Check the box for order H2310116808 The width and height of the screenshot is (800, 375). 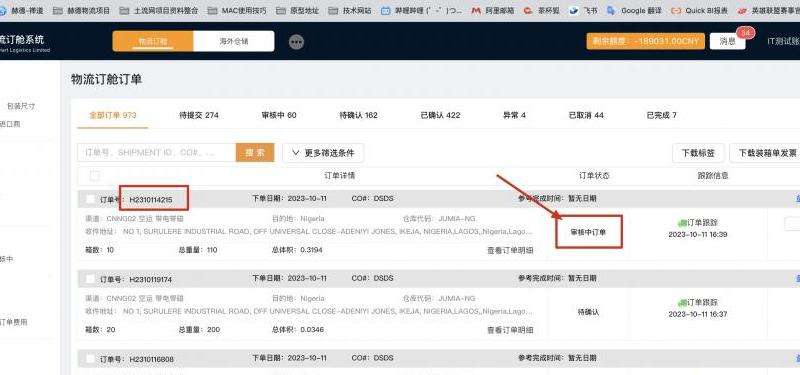[x=90, y=359]
